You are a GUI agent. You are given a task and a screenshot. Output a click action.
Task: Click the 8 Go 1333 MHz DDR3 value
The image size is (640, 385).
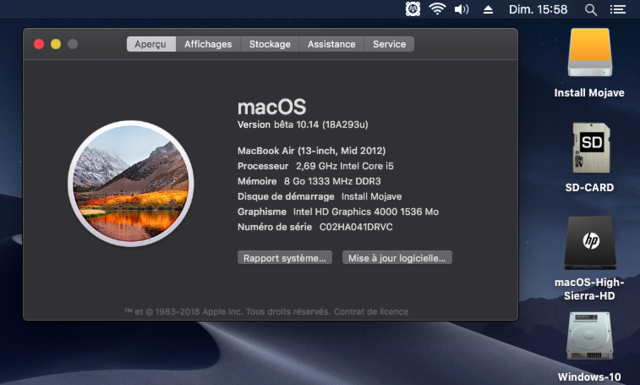(332, 181)
